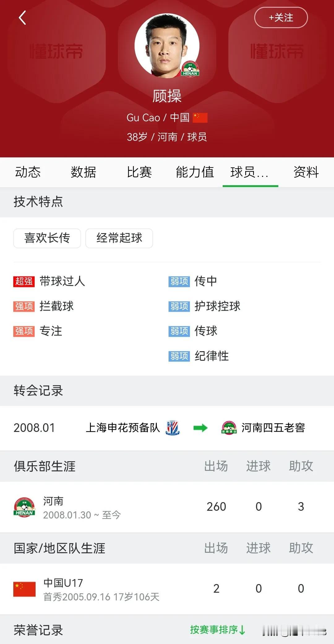Tap the China flag beside 中国
Viewport: 334px width, 644px height.
[x=200, y=117]
